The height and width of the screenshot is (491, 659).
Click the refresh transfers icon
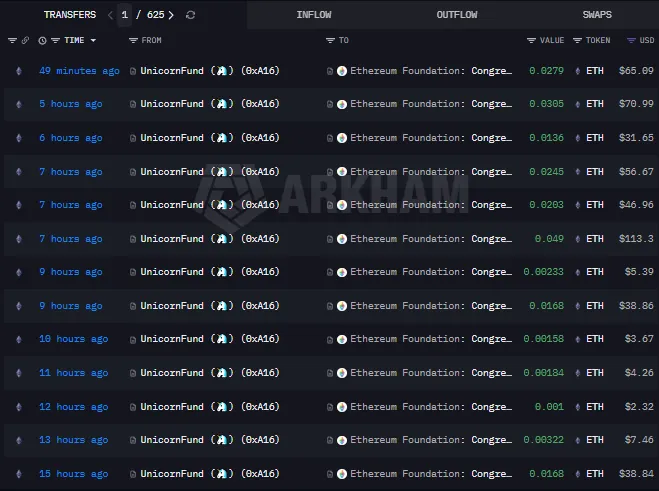(191, 15)
